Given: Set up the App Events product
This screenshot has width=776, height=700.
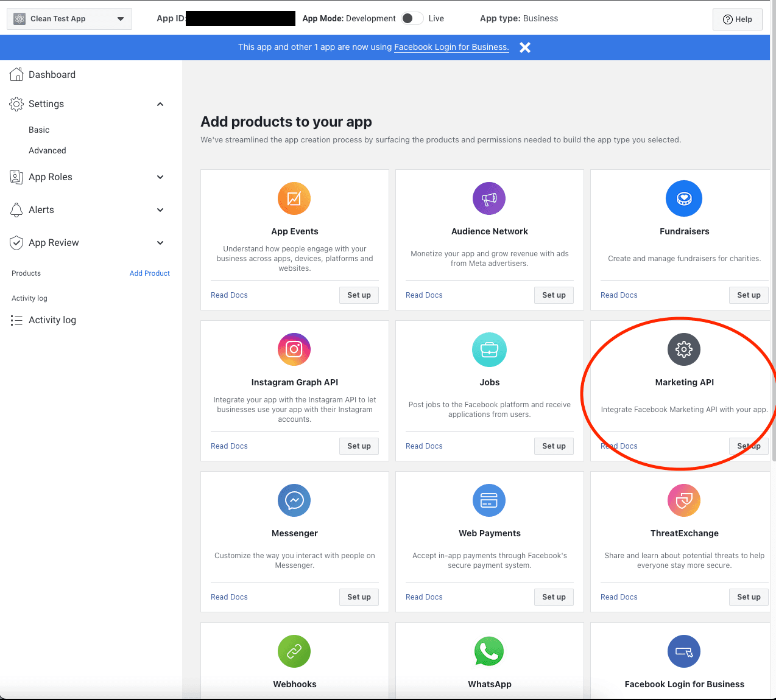Looking at the screenshot, I should (x=359, y=295).
